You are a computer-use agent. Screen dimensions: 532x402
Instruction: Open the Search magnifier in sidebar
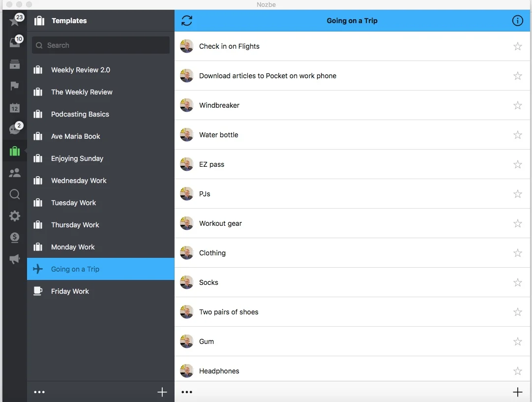click(x=15, y=194)
